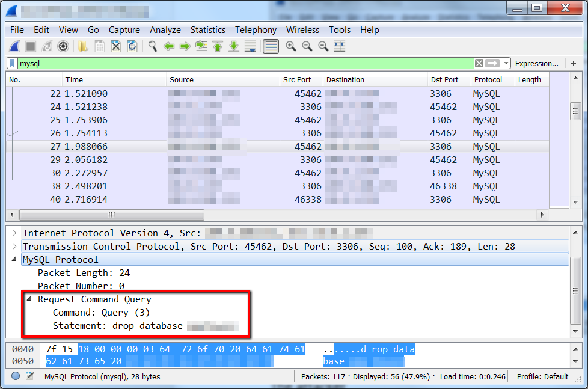Open a capture file via folder icon

pos(83,46)
